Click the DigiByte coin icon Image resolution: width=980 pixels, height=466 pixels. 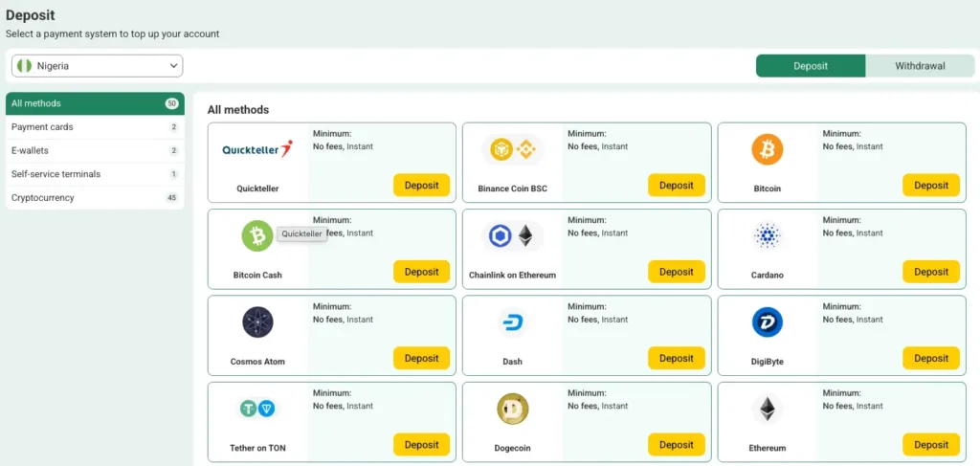[x=767, y=322]
